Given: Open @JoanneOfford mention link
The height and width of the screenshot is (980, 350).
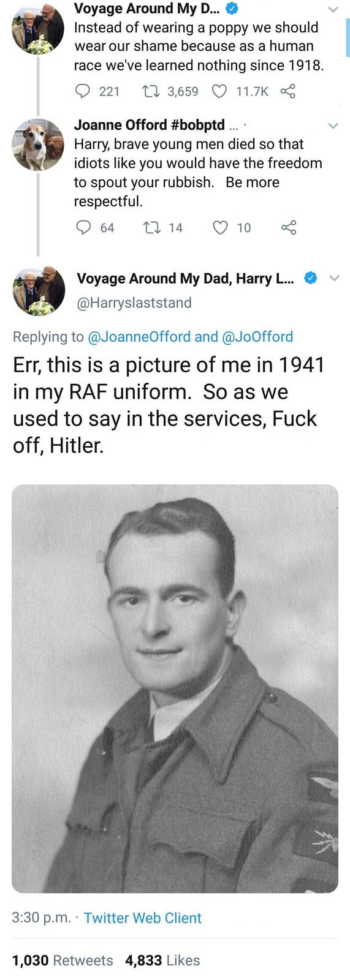Looking at the screenshot, I should click(139, 336).
